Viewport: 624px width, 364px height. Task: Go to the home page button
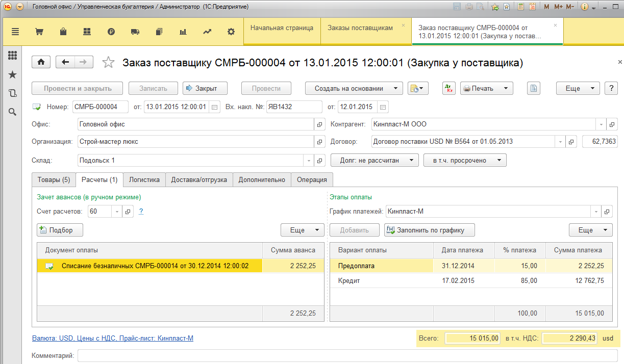(x=41, y=62)
